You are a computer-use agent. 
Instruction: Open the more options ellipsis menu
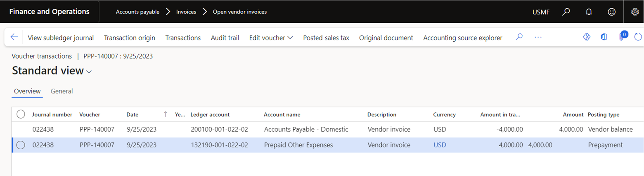pyautogui.click(x=538, y=38)
